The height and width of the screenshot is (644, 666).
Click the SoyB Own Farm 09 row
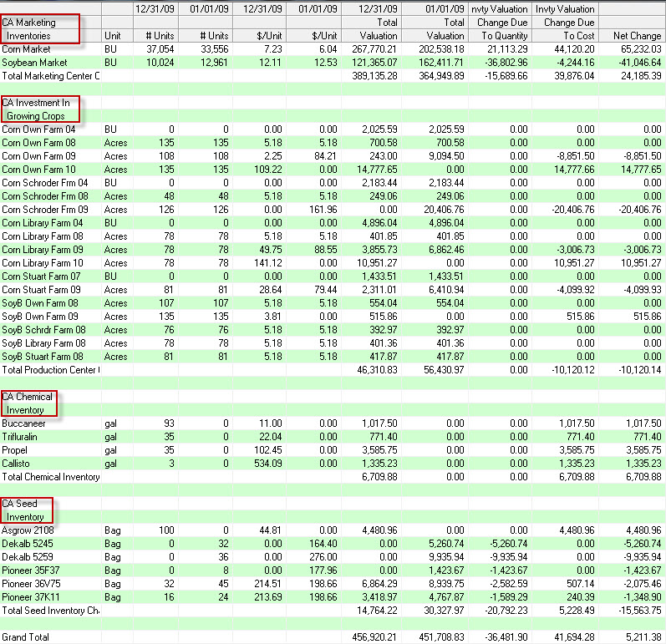(38, 317)
